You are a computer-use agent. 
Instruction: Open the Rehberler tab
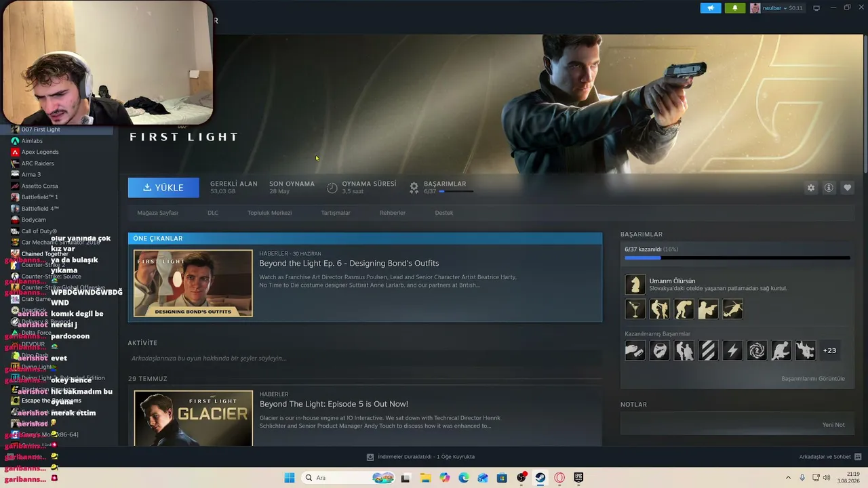point(393,213)
